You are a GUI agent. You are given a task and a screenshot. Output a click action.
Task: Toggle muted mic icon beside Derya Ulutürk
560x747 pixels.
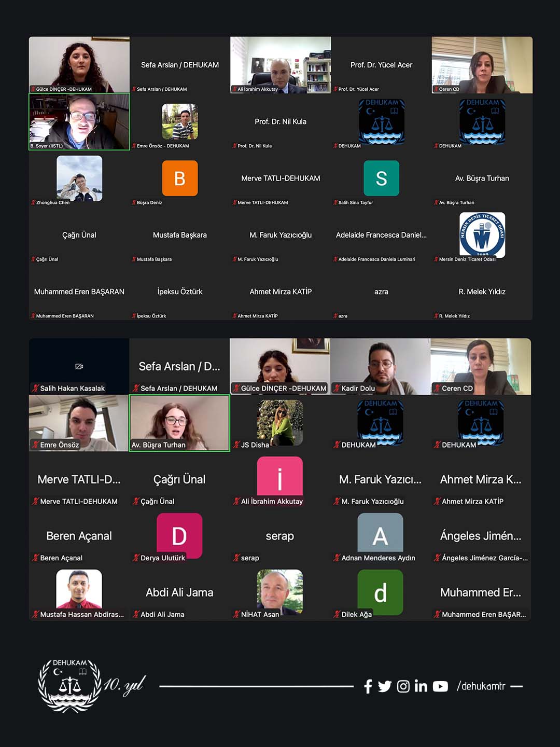coord(136,558)
